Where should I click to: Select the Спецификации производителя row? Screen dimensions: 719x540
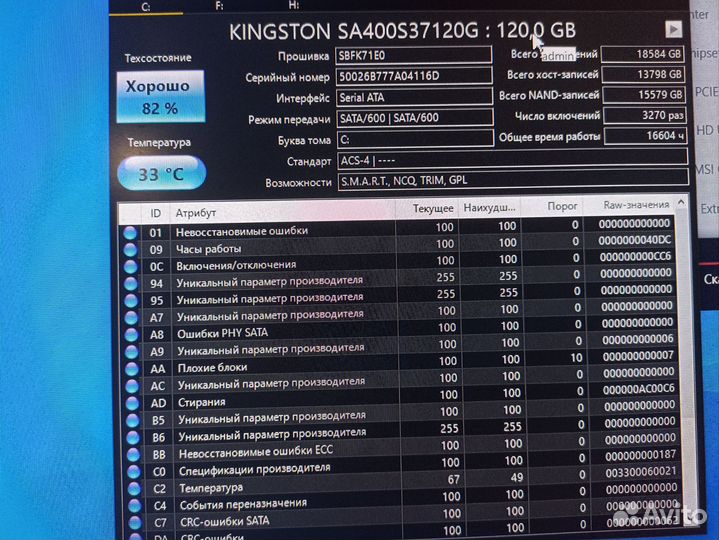[403, 465]
